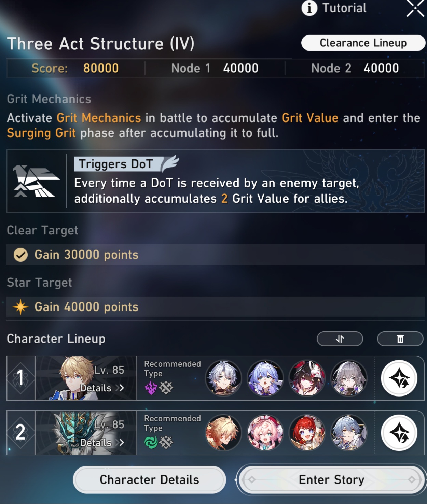Click team 1 purple recommended type icon
Image resolution: width=427 pixels, height=504 pixels.
[x=151, y=388]
